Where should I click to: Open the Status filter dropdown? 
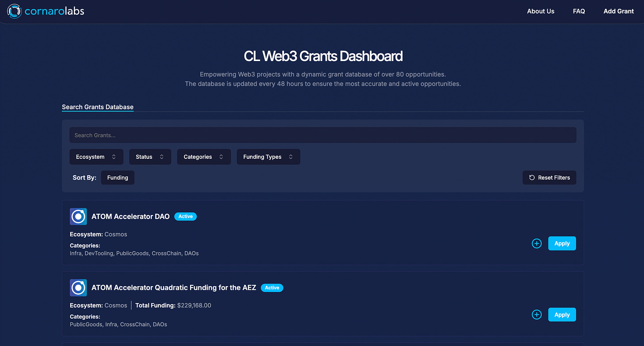click(150, 157)
